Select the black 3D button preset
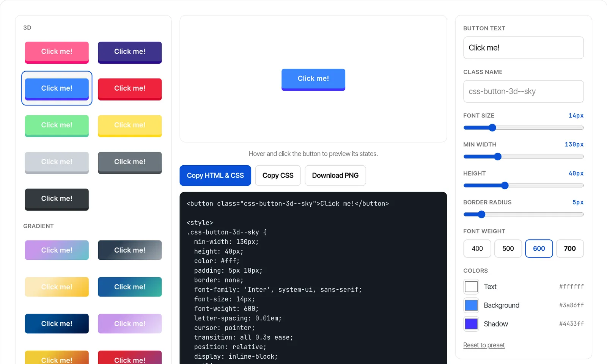Viewport: 607px width, 364px height. point(57,199)
